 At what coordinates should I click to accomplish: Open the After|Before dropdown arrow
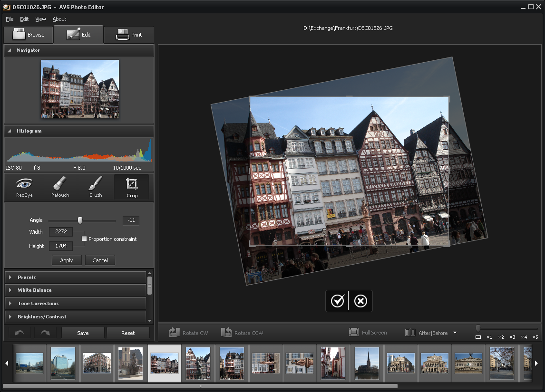pos(455,333)
